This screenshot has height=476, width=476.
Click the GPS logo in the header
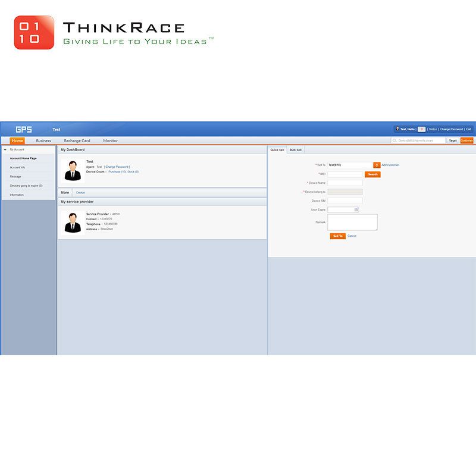(24, 129)
